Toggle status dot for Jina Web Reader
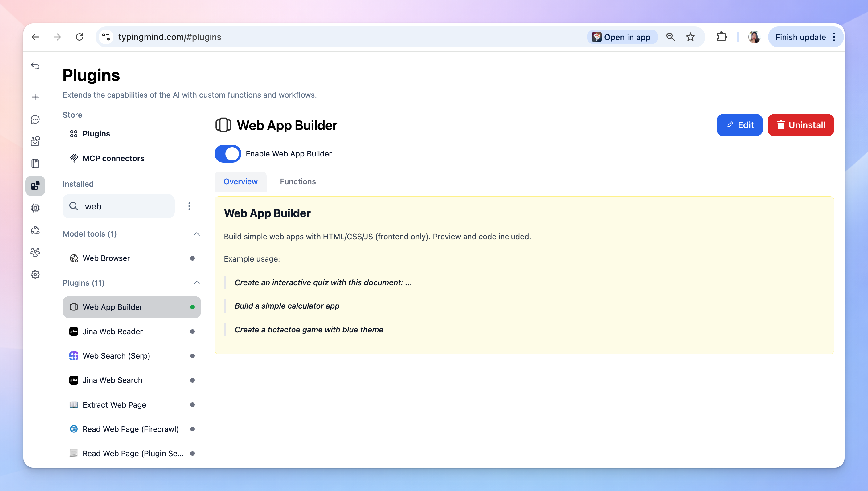 pyautogui.click(x=192, y=331)
